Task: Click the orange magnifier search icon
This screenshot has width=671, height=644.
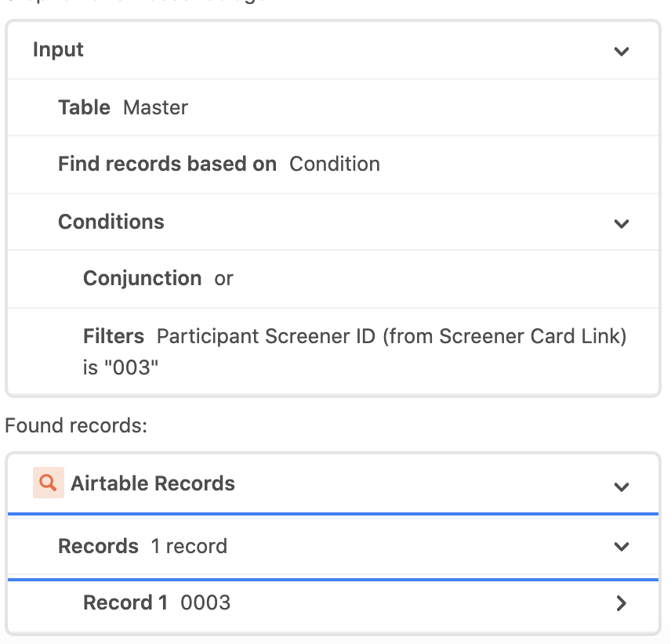Action: pos(49,483)
